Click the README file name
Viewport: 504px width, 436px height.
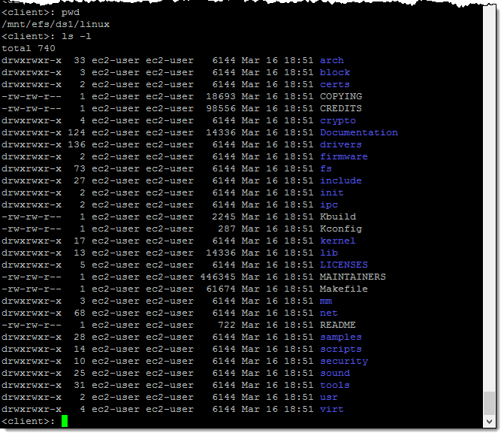pyautogui.click(x=337, y=325)
